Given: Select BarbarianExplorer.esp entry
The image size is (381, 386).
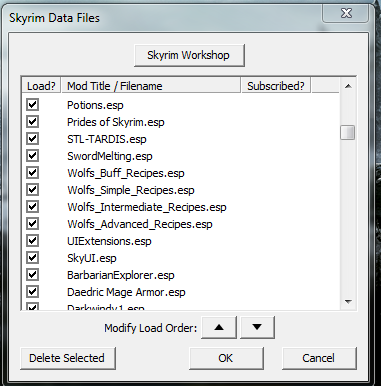Looking at the screenshot, I should [x=121, y=275].
